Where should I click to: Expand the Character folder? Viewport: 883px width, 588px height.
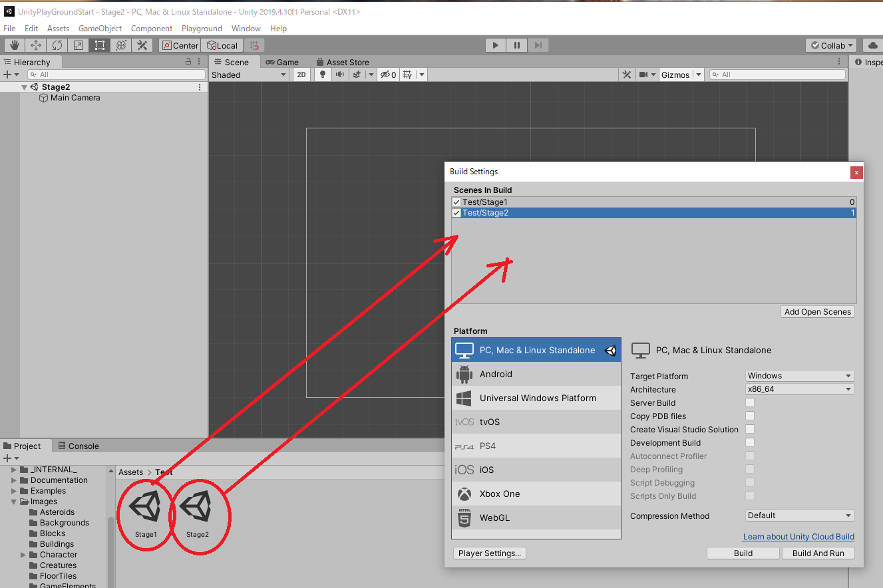[x=23, y=555]
